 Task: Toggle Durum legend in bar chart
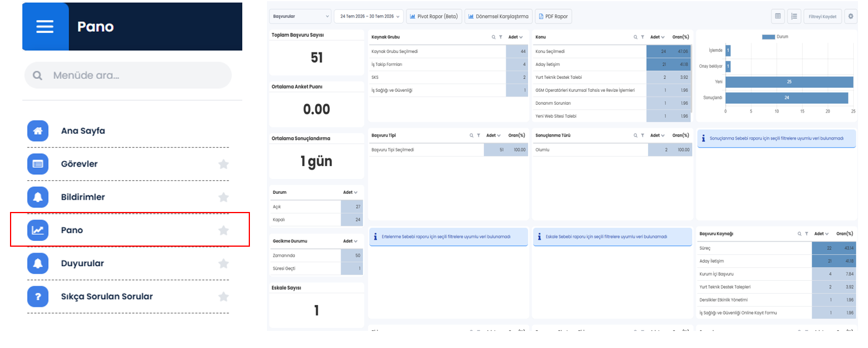(775, 37)
